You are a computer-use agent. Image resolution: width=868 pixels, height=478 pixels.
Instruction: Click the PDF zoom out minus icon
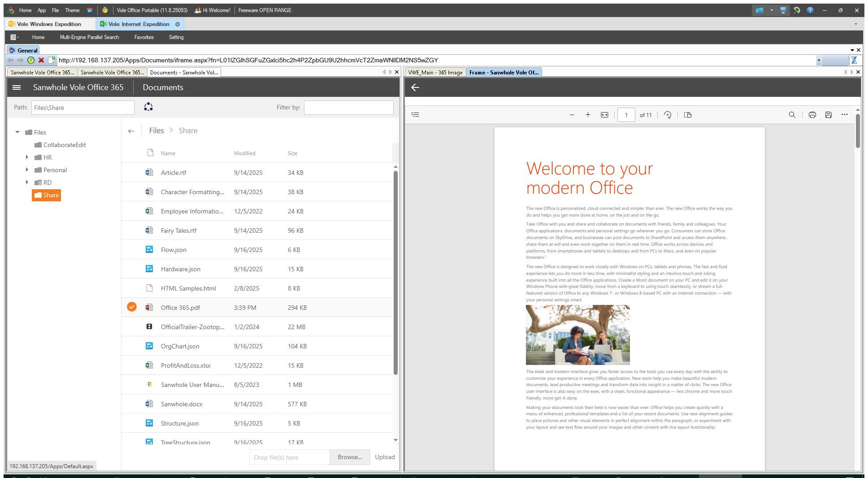click(572, 115)
